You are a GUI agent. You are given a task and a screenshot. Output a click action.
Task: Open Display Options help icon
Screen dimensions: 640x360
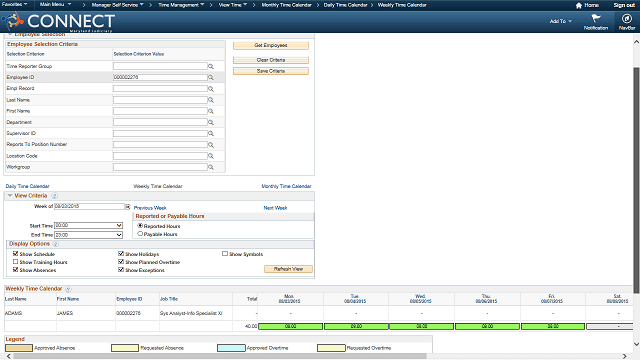56,244
